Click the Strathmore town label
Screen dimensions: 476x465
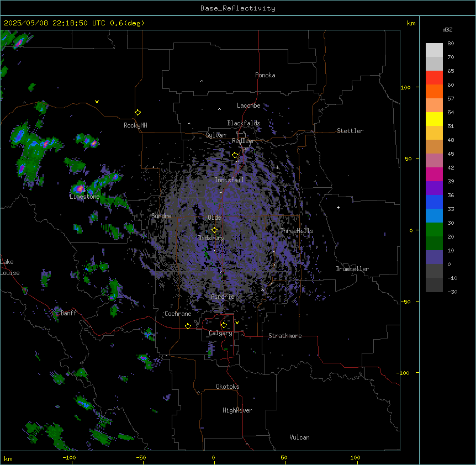pyautogui.click(x=285, y=336)
